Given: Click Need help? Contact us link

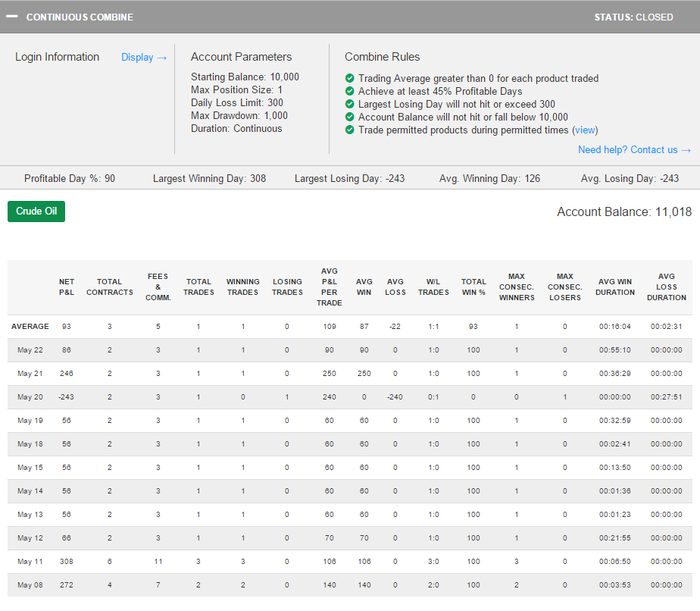Looking at the screenshot, I should tap(634, 149).
